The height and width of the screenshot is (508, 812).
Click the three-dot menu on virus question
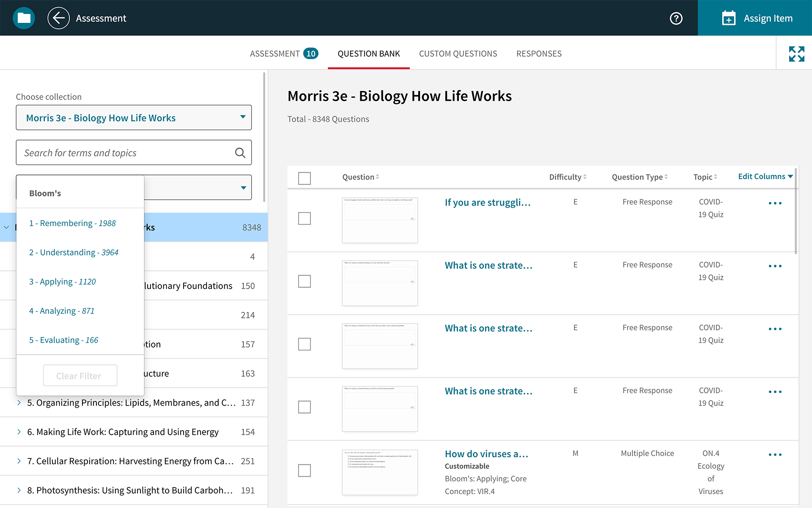click(775, 454)
